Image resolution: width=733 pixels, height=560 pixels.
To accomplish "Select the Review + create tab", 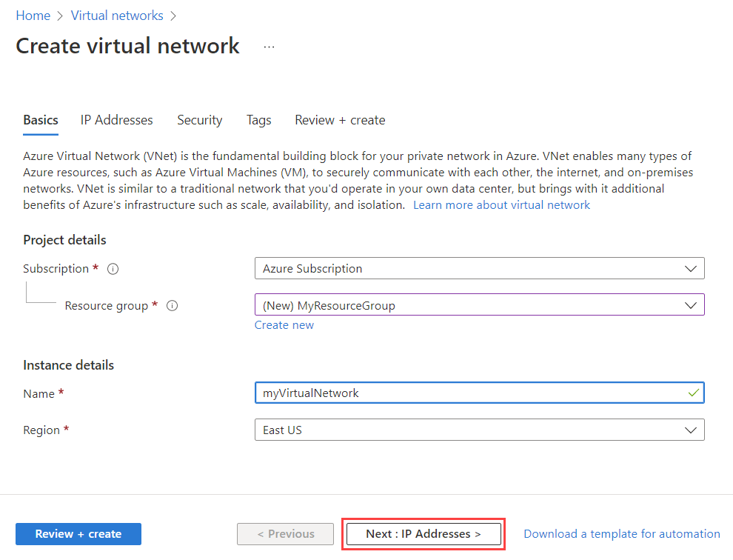I will click(340, 120).
